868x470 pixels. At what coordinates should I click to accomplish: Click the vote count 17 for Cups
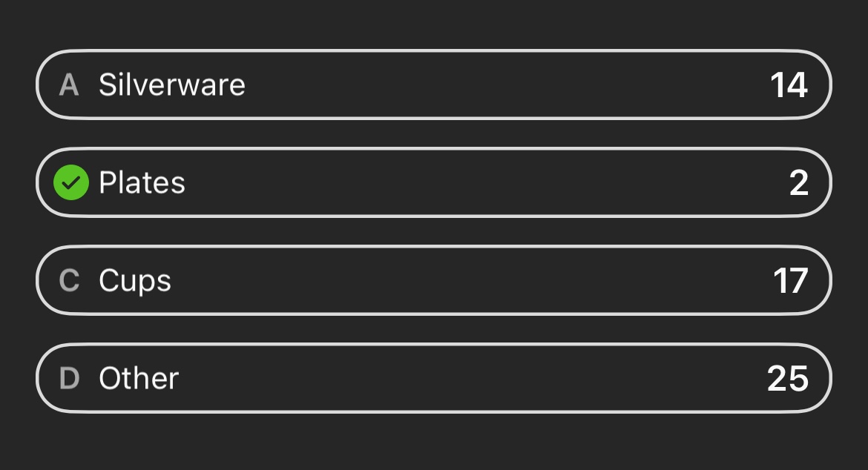791,281
